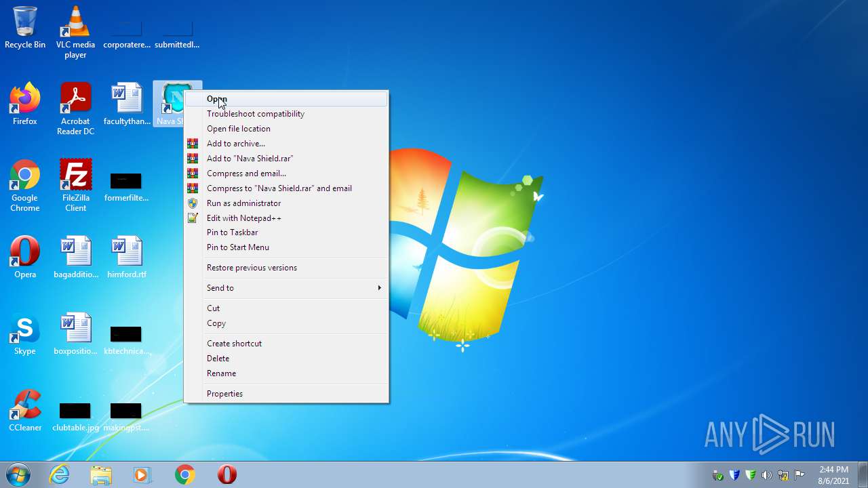Select the Firefox desktop shortcut
868x488 pixels.
pyautogui.click(x=25, y=104)
